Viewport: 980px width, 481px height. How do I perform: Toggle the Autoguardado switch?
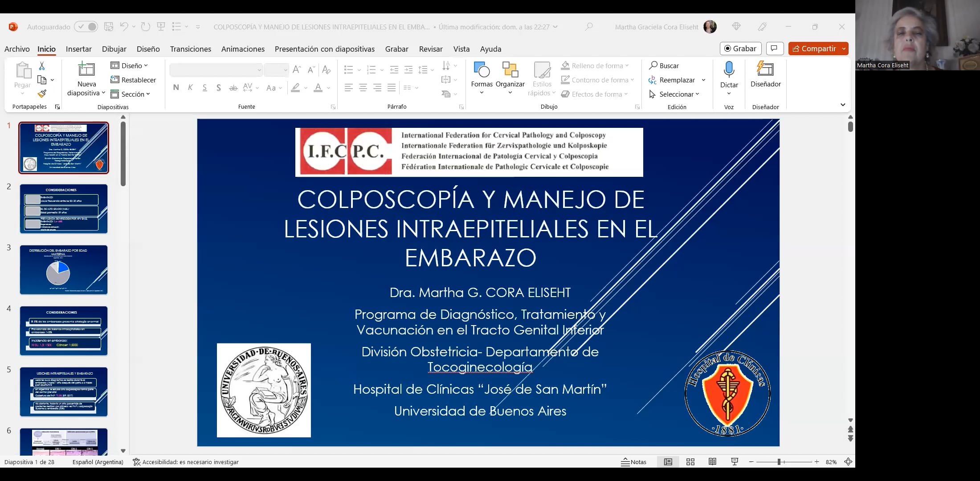click(x=86, y=27)
